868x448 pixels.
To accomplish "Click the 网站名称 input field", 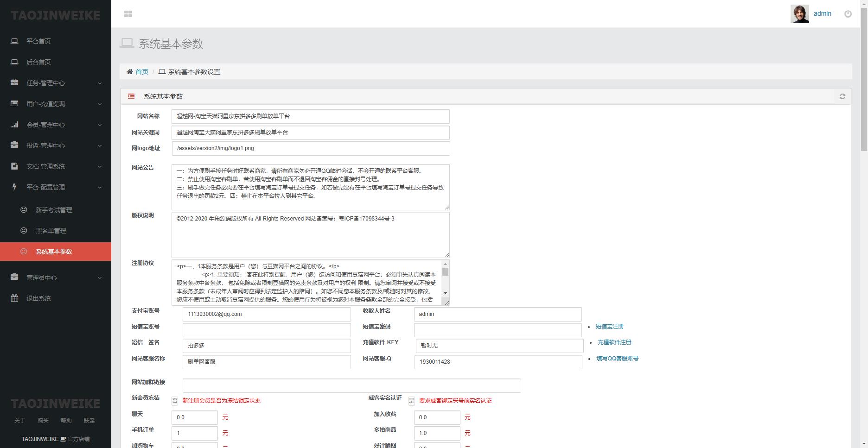I will 310,116.
